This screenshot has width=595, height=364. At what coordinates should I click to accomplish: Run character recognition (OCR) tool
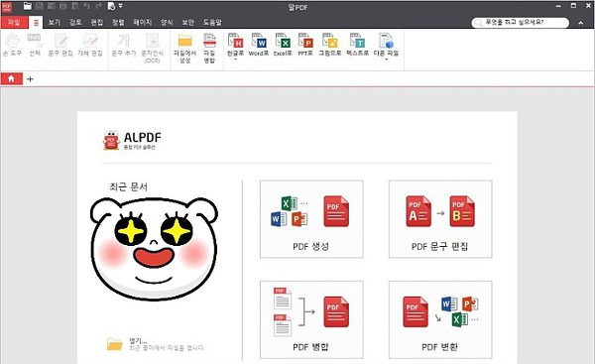click(153, 48)
